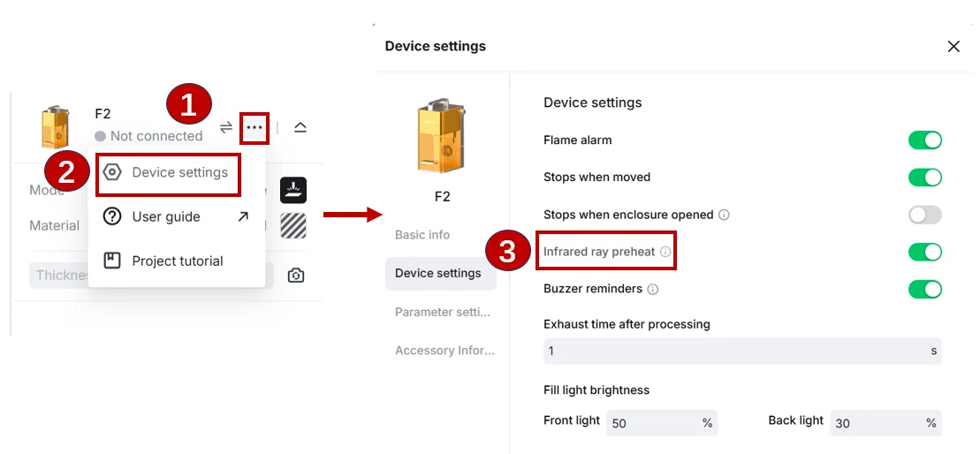Collapse the device panel with up-arrow icon
980x454 pixels.
(x=300, y=127)
